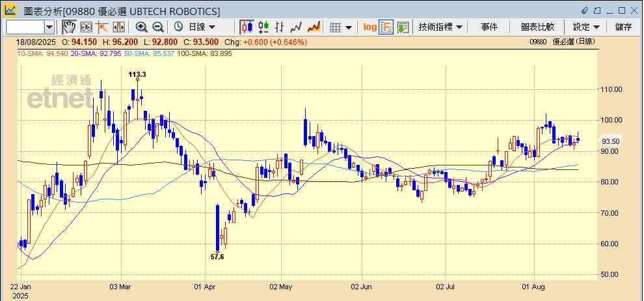Image resolution: width=644 pixels, height=301 pixels.
Task: Expand the grid options dropdown arrow
Action: pos(349,27)
